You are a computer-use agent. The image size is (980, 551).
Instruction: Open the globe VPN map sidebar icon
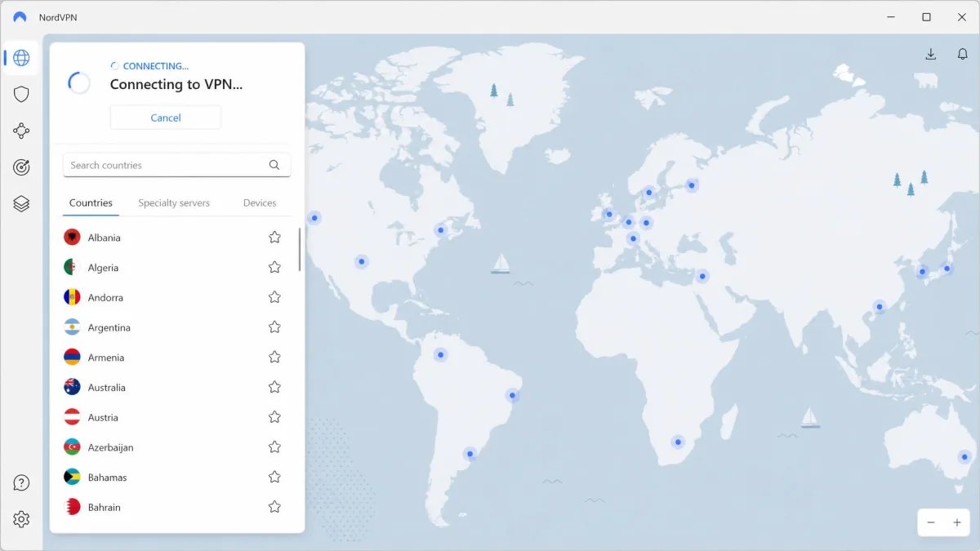point(21,58)
